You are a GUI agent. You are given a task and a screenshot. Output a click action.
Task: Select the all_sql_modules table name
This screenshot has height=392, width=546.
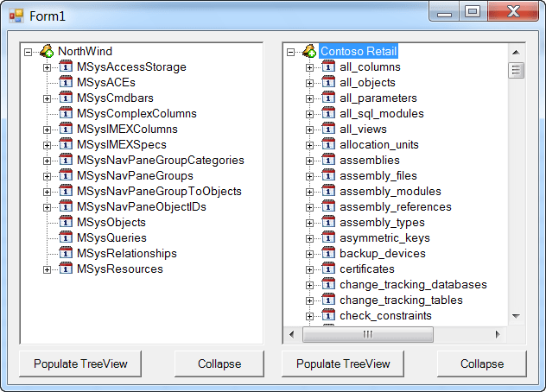point(382,113)
